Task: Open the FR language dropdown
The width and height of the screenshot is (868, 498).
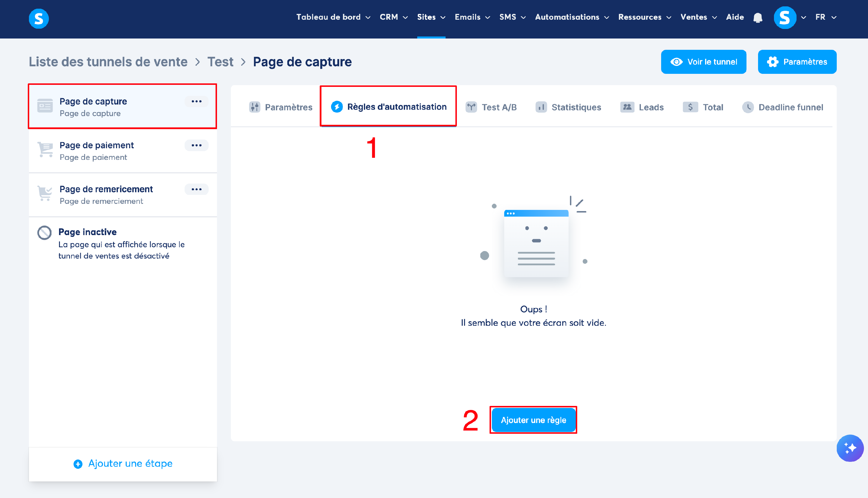Action: pos(825,17)
